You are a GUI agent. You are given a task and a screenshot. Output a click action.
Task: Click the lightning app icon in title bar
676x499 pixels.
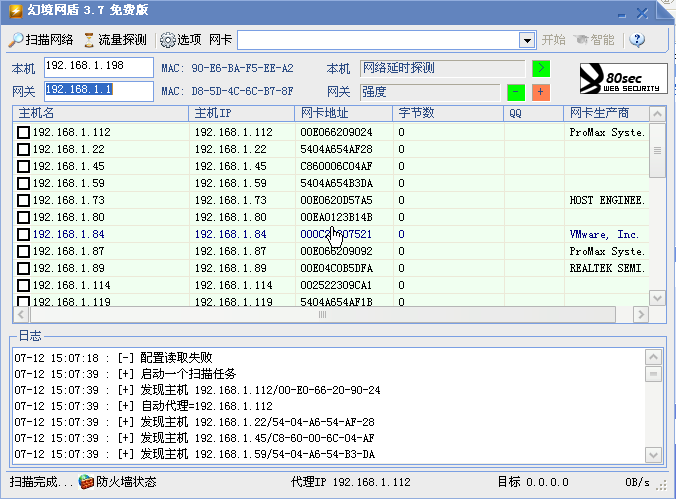coord(16,10)
